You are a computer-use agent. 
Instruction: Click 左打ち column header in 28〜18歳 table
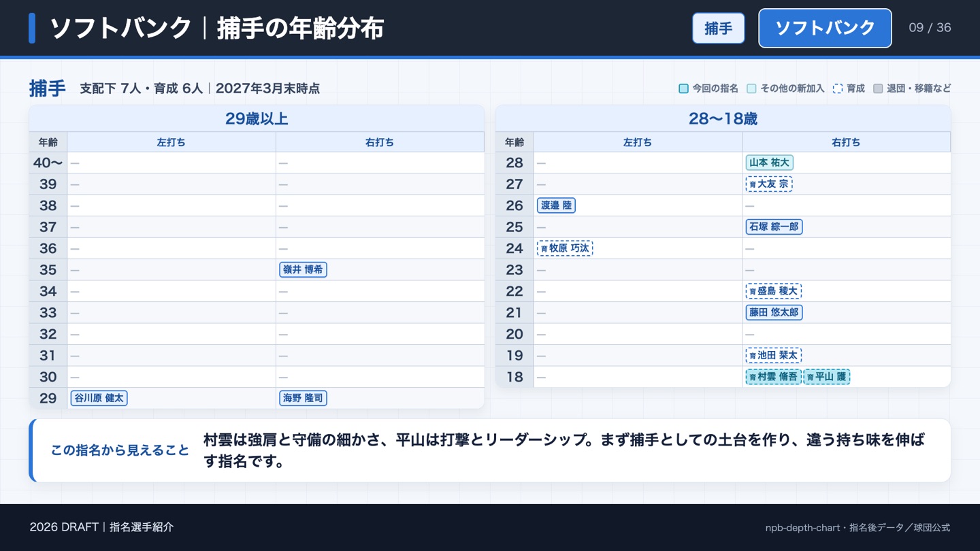pos(638,142)
